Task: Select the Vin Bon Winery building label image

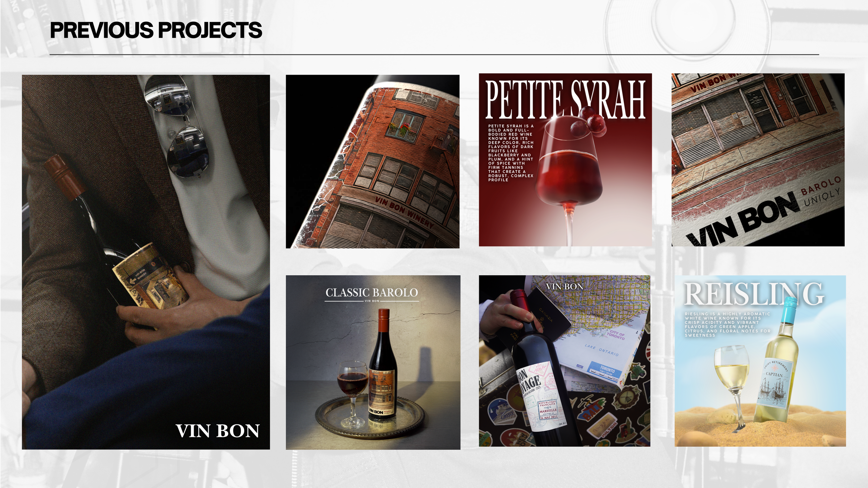Action: tap(373, 161)
